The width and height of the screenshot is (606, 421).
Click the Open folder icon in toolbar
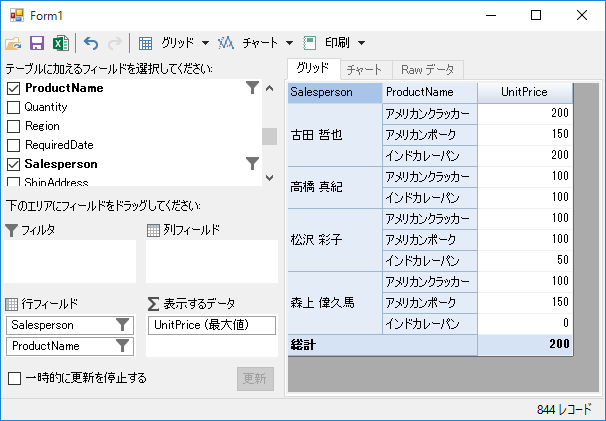click(x=13, y=44)
